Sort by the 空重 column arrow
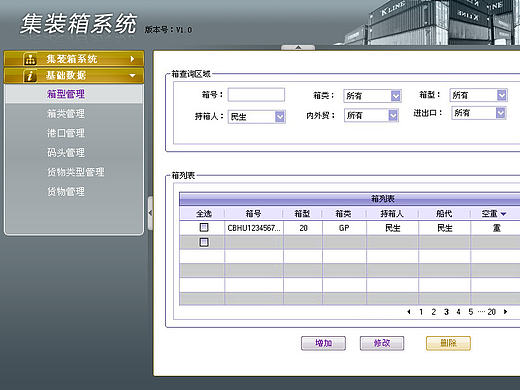520x390 pixels. point(503,214)
